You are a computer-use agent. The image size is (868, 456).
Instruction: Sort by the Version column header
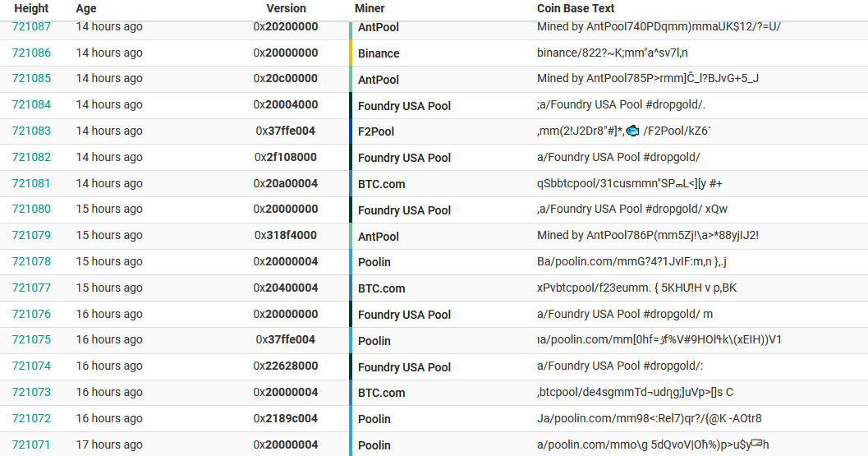[x=287, y=8]
